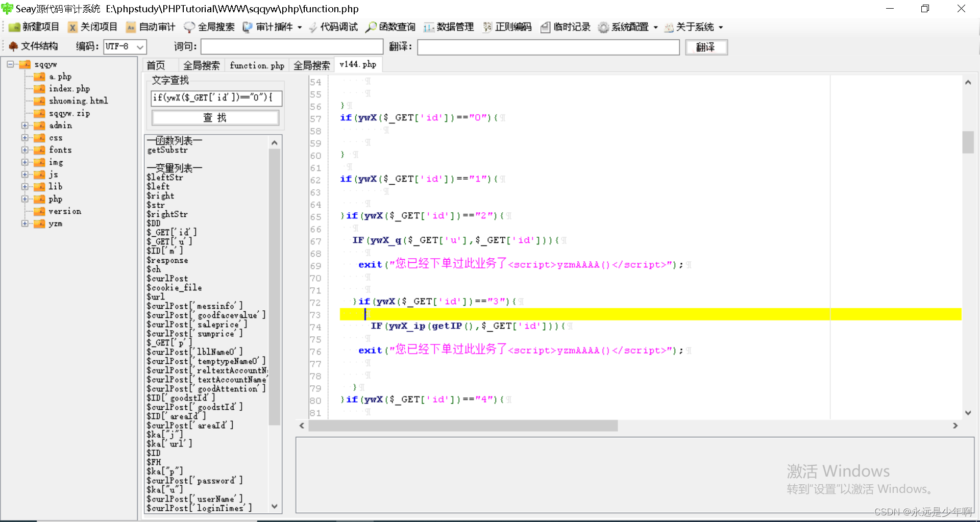Focus the 词句 (phrase) input field

(292, 47)
